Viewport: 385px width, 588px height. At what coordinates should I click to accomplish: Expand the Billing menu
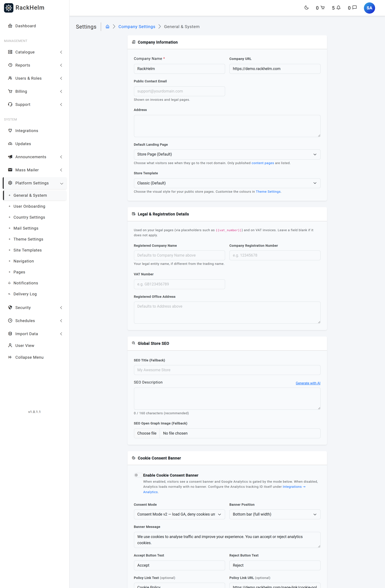click(x=35, y=91)
